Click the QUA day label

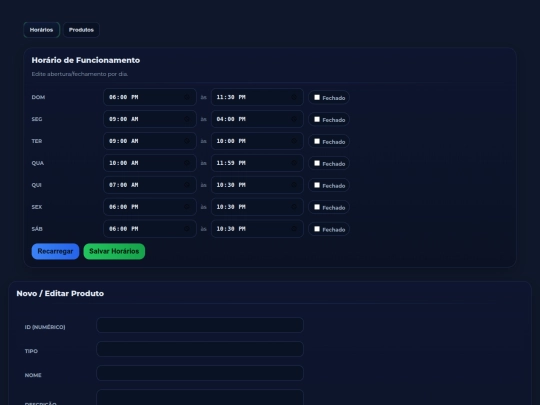38,163
